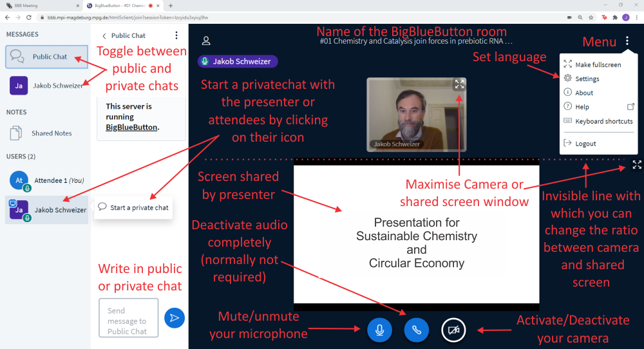Image resolution: width=644 pixels, height=349 pixels.
Task: Select Jakob Schweizer in the user list
Action: [47, 210]
